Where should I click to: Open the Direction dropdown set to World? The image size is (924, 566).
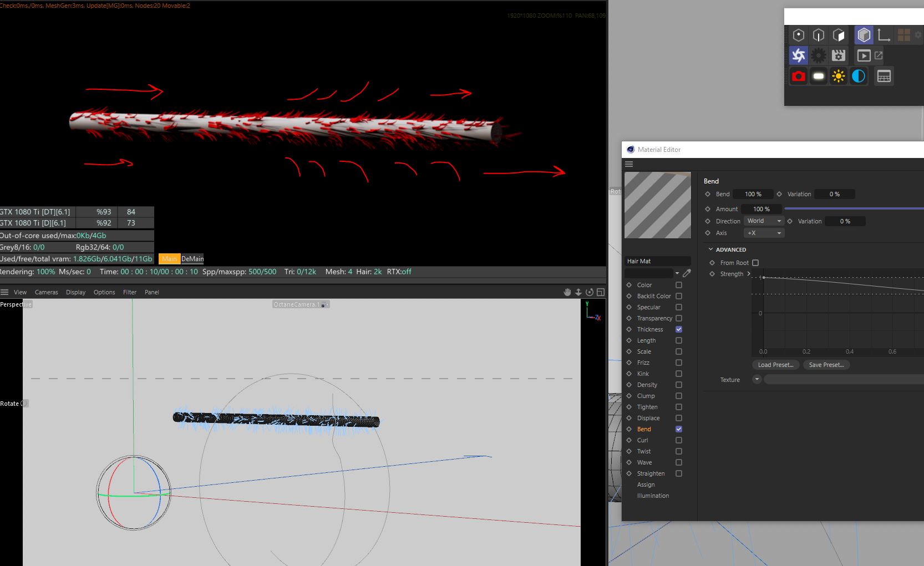pos(764,221)
